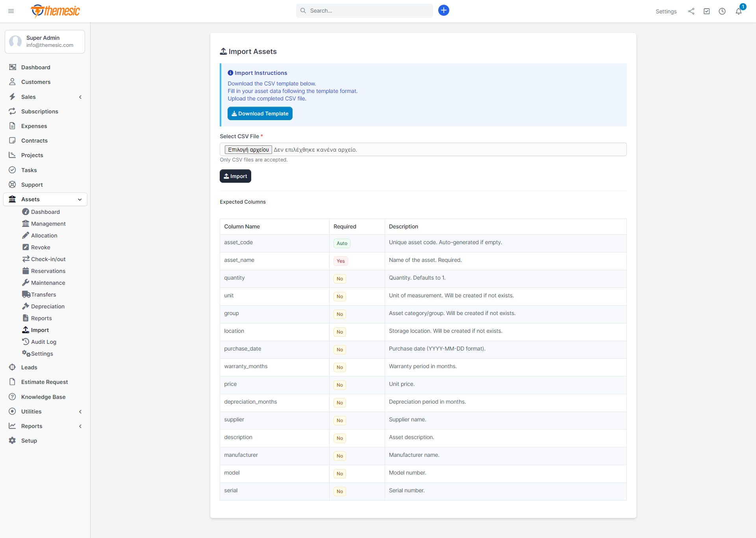Expand the Reports menu chevron
The height and width of the screenshot is (538, 756).
click(80, 426)
